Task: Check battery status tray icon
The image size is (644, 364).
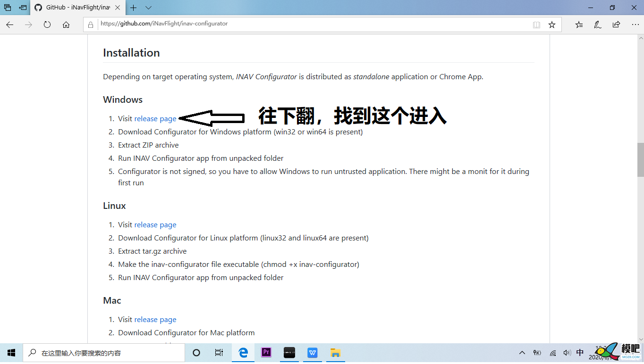Action: click(x=537, y=353)
